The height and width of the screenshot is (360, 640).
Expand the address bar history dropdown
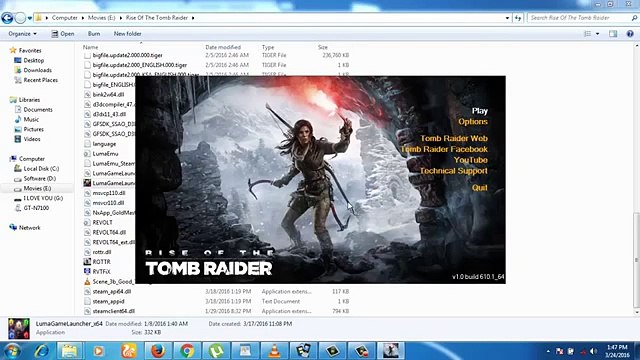coord(507,18)
